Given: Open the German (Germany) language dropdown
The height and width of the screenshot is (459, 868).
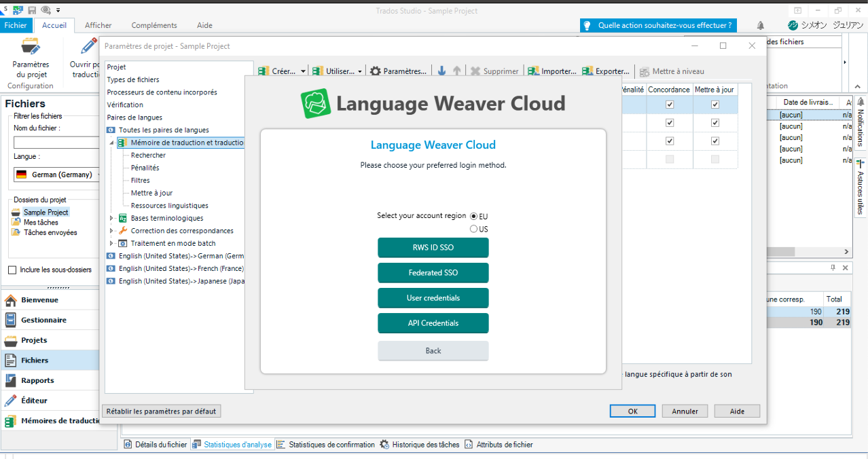Looking at the screenshot, I should [x=99, y=175].
